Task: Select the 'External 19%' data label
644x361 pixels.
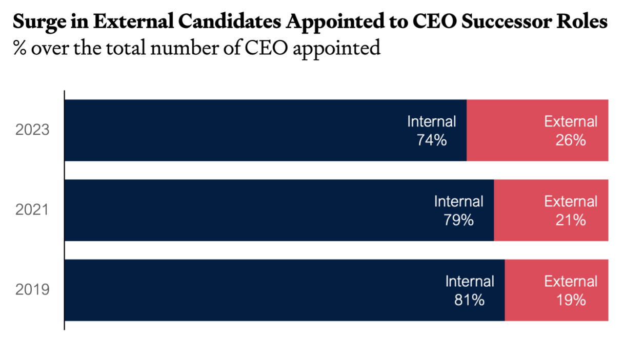Action: [x=571, y=291]
